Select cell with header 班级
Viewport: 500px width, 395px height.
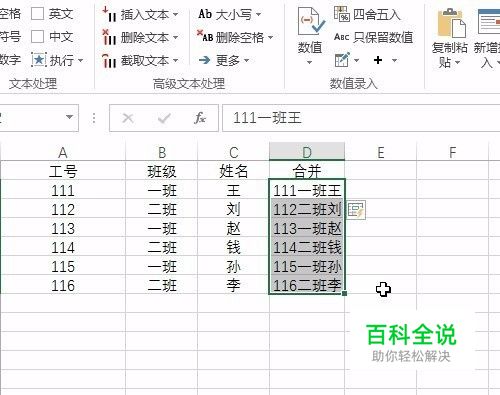click(162, 171)
